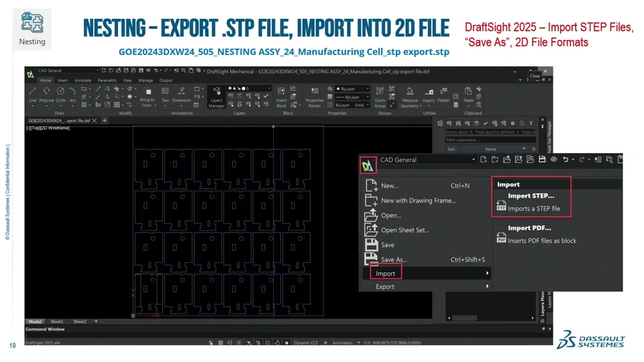Switch to the Insert ribbon tab

click(63, 80)
